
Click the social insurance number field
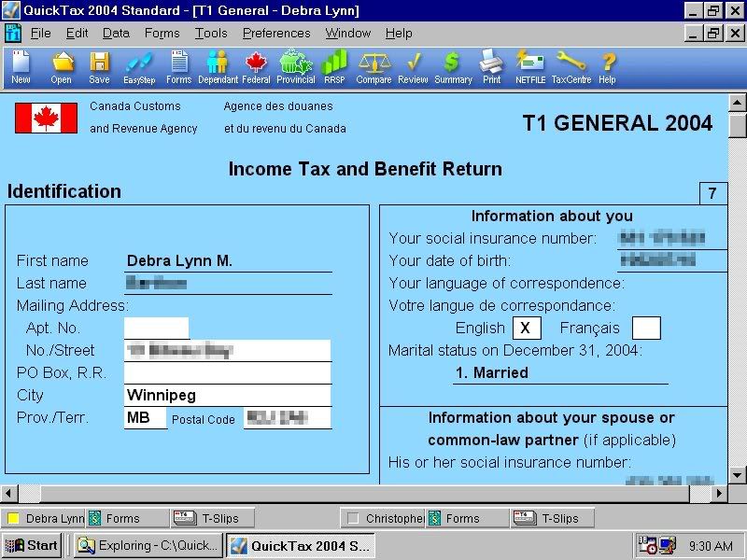pyautogui.click(x=672, y=238)
